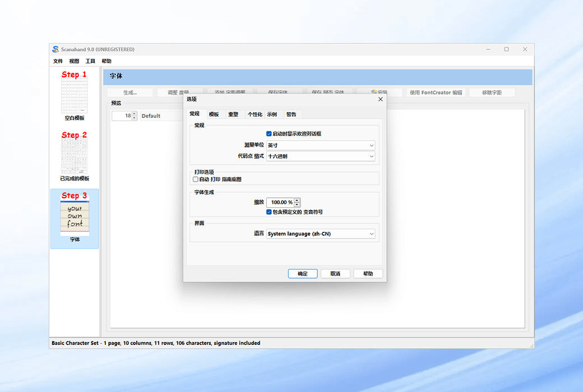
Task: Click the 生成... toolbar button
Action: 130,92
